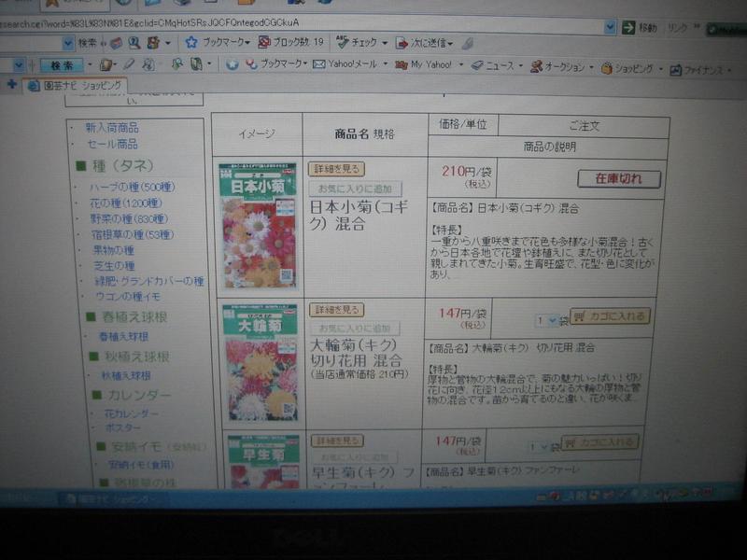Click the mobile phone icon on Yahoo toolbar
The width and height of the screenshot is (747, 560).
click(196, 63)
